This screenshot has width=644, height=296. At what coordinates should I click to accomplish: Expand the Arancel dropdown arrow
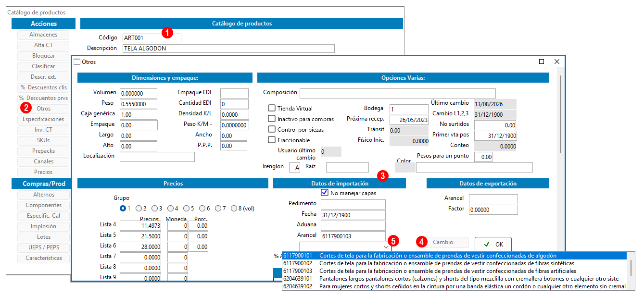coord(386,246)
